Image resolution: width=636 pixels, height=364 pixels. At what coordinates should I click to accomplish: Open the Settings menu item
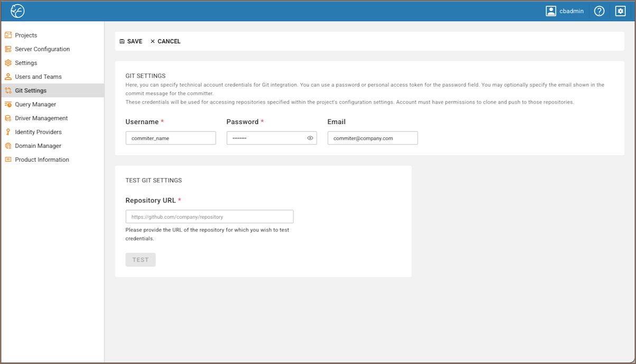pyautogui.click(x=26, y=63)
